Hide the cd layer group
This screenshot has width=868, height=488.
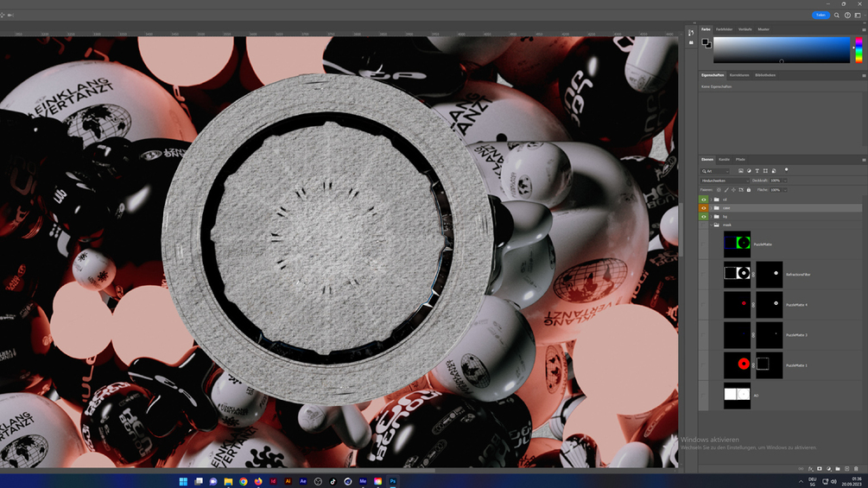(x=704, y=200)
